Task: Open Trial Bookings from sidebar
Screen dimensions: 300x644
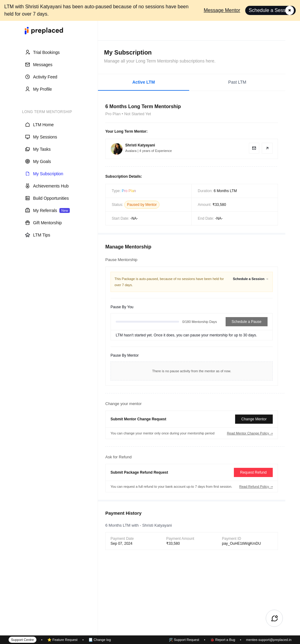Action: [46, 52]
